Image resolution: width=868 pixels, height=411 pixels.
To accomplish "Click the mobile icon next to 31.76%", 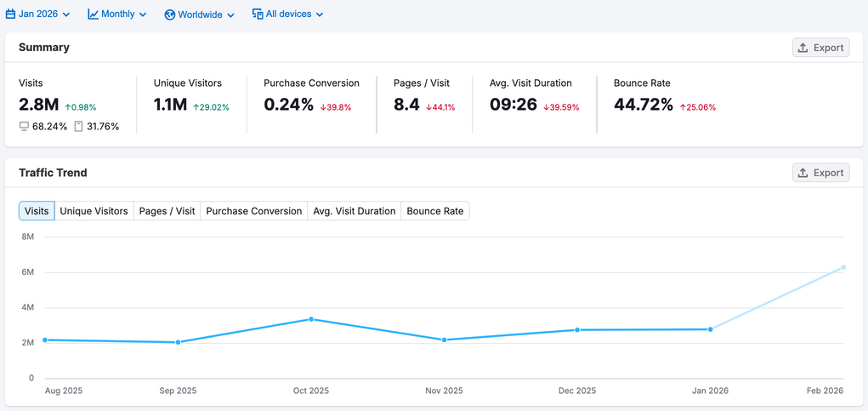I will coord(78,127).
